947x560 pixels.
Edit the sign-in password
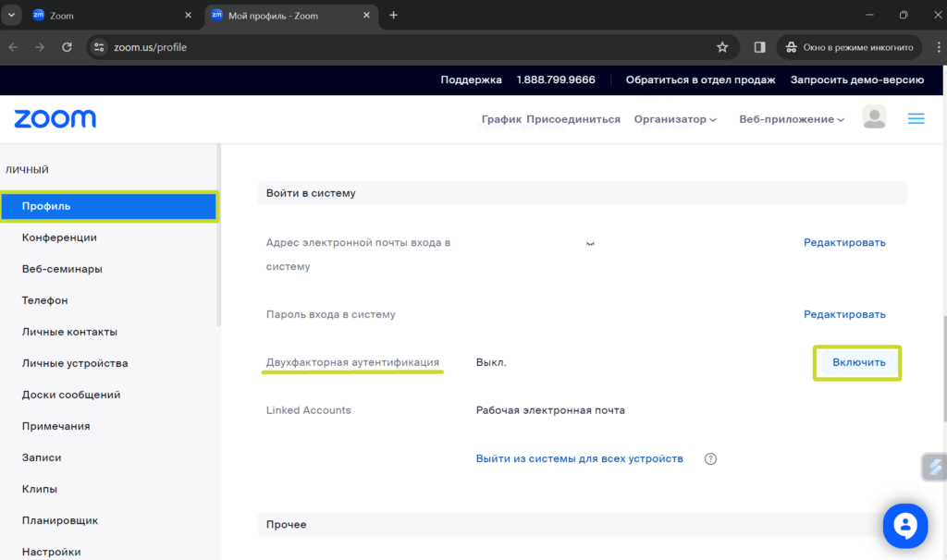(844, 314)
